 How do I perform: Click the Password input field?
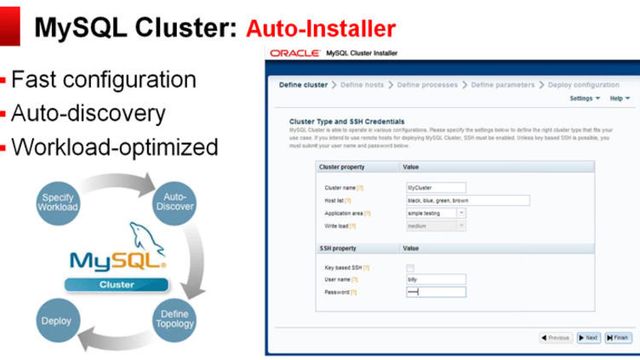[x=436, y=292]
